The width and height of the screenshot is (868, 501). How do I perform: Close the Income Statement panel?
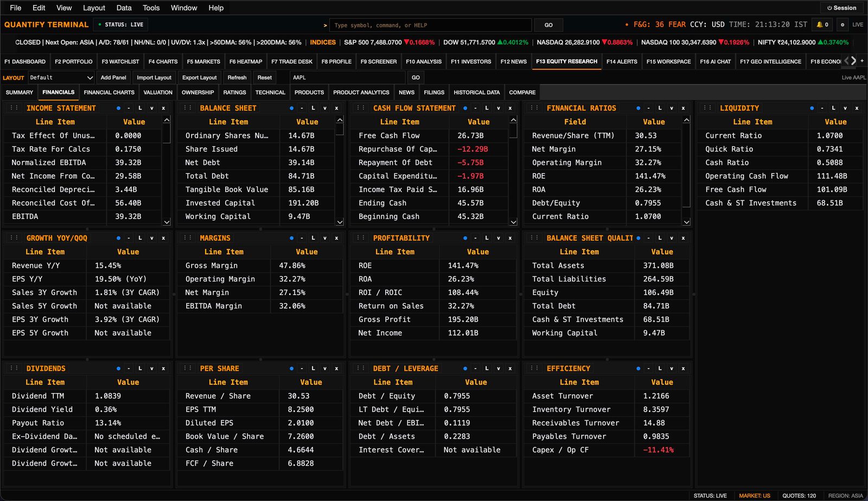(x=163, y=108)
